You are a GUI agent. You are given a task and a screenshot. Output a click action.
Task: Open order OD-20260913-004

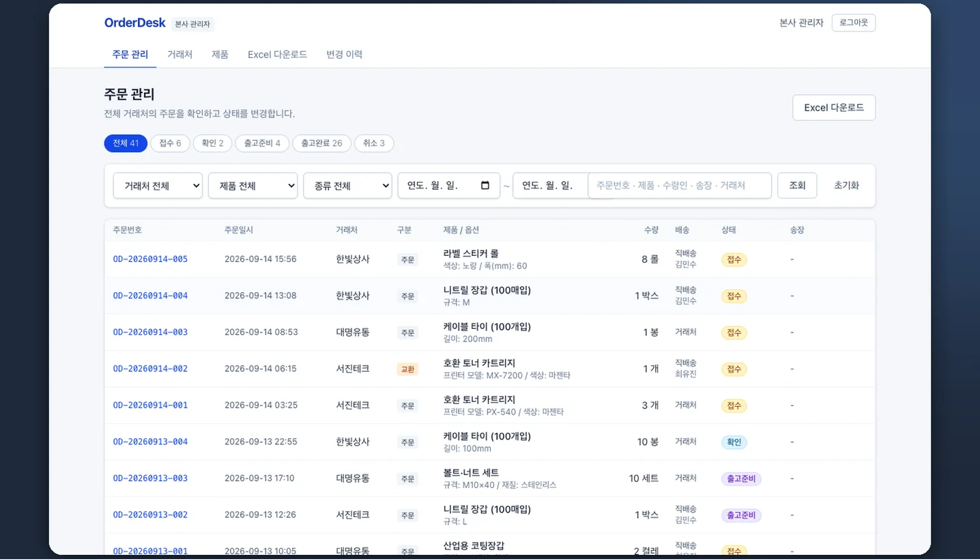pos(150,442)
